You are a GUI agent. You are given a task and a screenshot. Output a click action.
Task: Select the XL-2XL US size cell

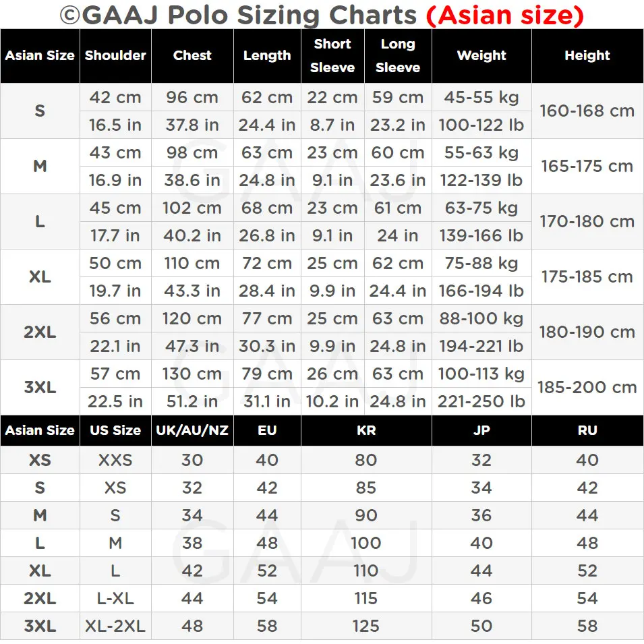115,626
